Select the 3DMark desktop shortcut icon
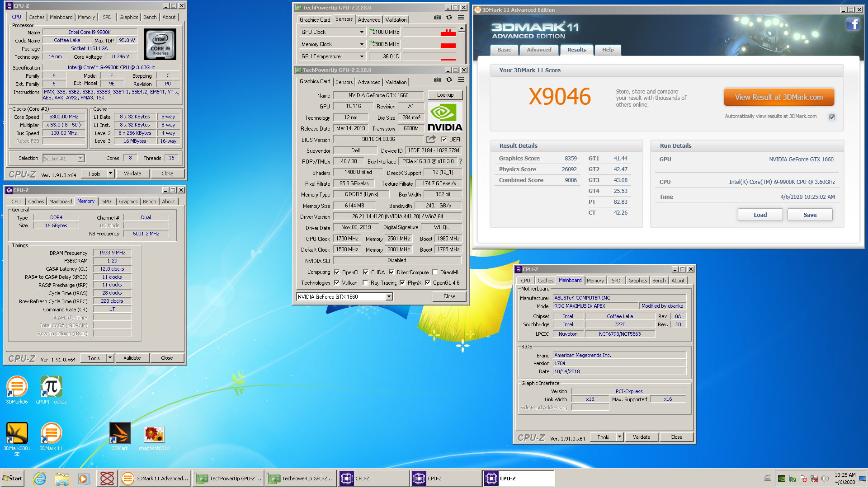 (120, 436)
